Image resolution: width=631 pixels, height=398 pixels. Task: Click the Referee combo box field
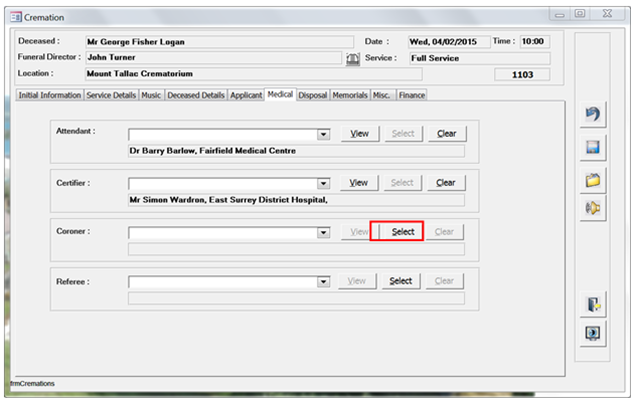(x=229, y=282)
